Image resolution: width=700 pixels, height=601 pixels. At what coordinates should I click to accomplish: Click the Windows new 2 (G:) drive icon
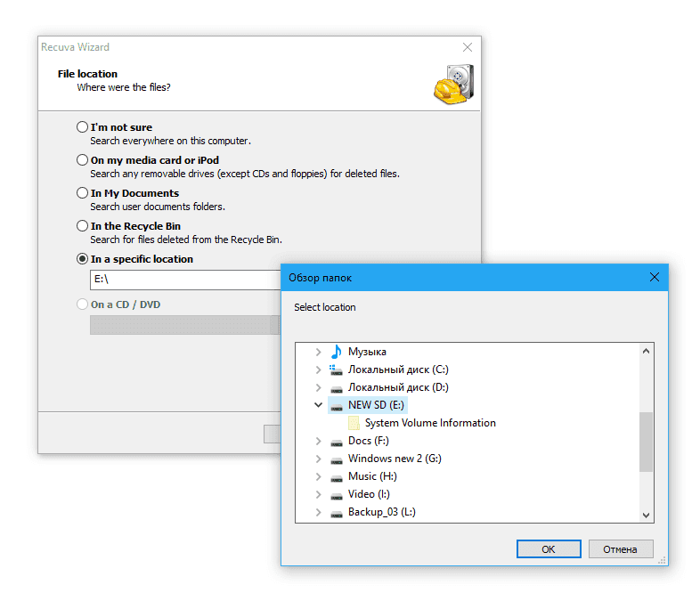coord(337,460)
